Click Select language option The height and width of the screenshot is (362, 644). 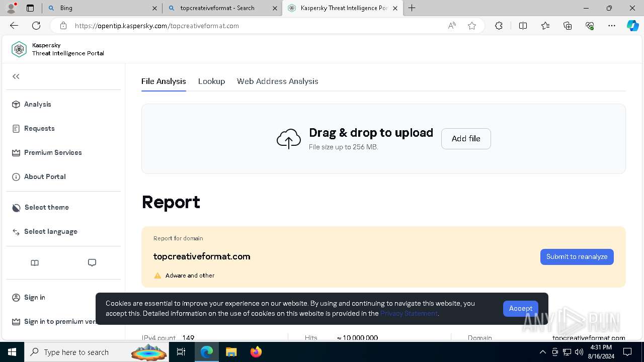click(44, 231)
